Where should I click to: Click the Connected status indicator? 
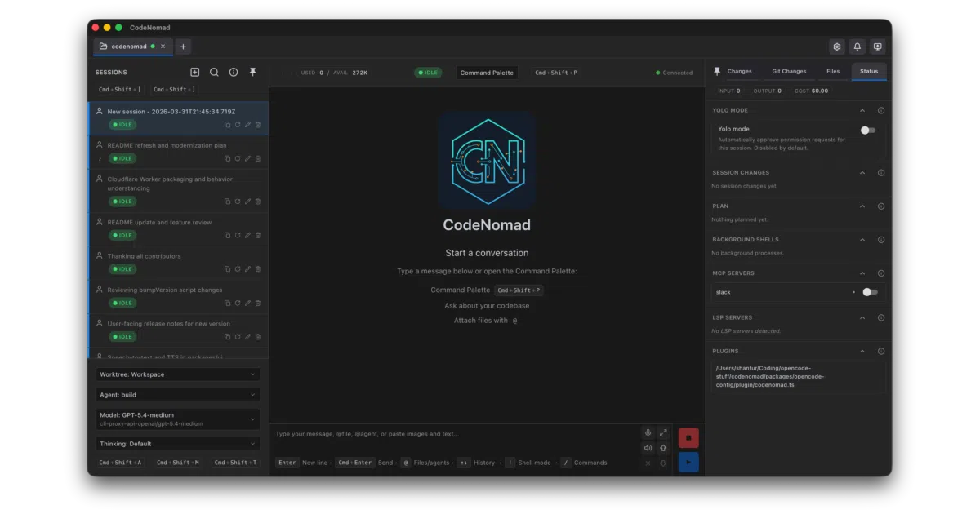[674, 73]
